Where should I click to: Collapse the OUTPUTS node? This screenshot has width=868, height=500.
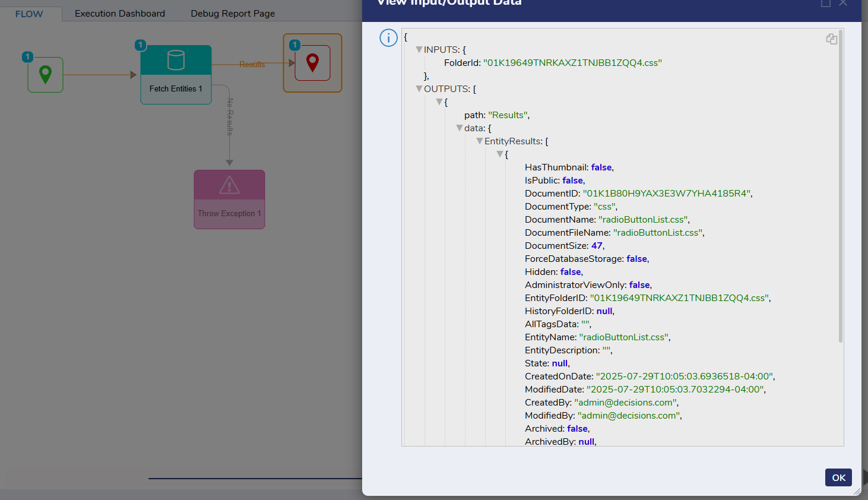pyautogui.click(x=419, y=89)
